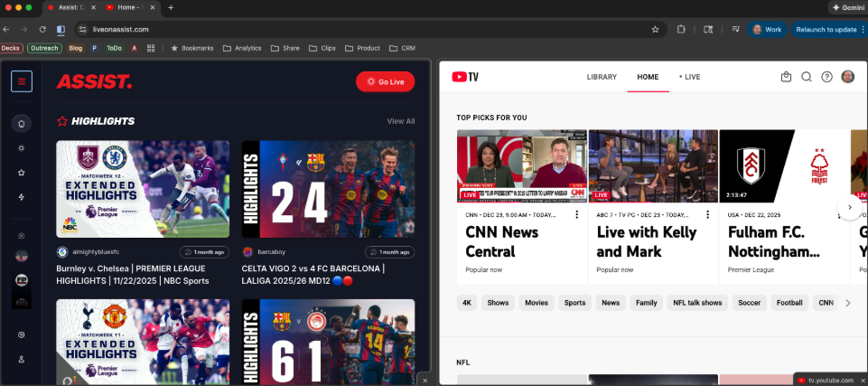This screenshot has width=868, height=386.
Task: Open the Clips bookmarks folder
Action: click(x=322, y=48)
